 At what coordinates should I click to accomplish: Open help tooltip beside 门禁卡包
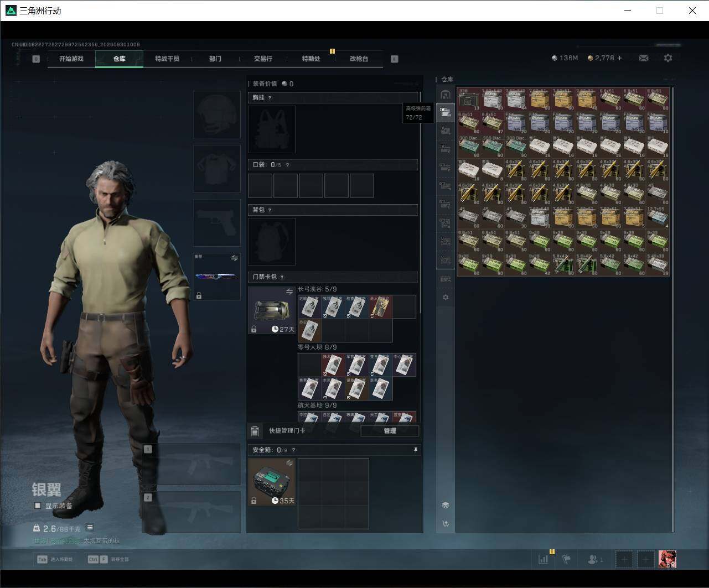pyautogui.click(x=282, y=277)
